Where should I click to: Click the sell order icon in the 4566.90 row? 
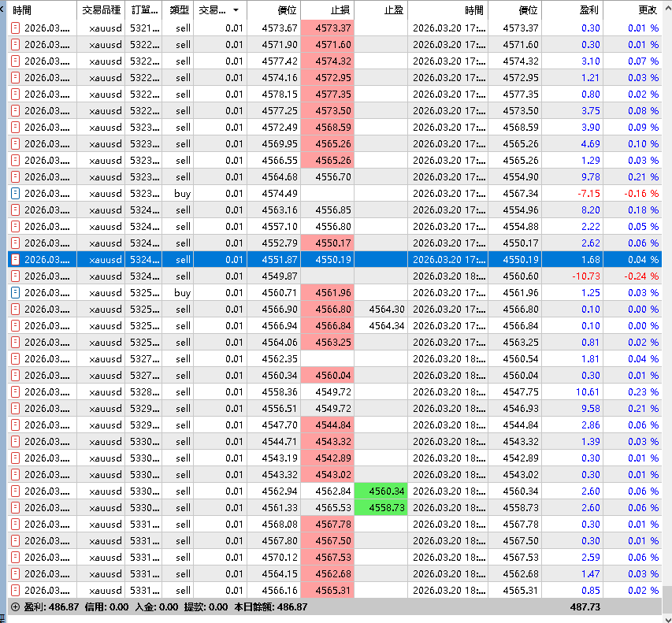[x=15, y=310]
